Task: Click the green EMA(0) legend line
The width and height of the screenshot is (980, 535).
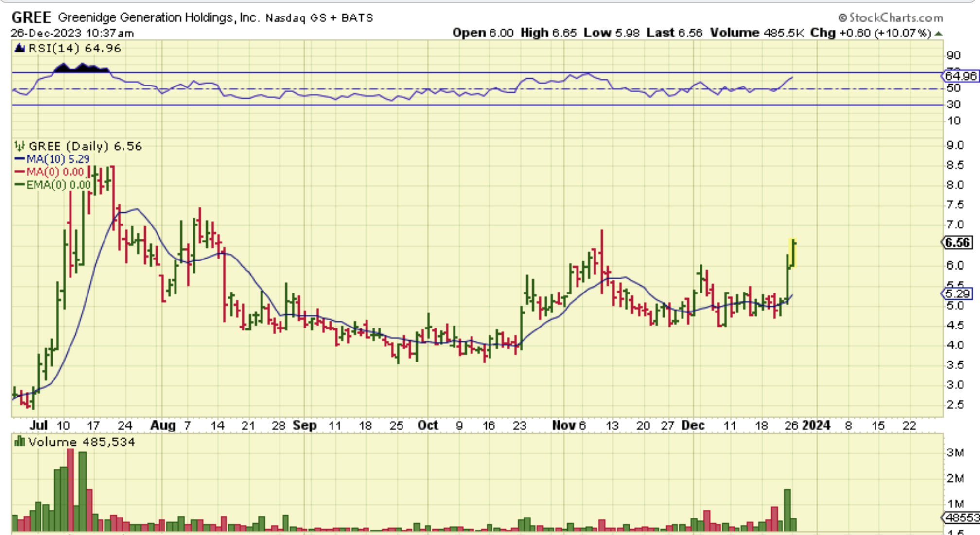Action: (19, 185)
